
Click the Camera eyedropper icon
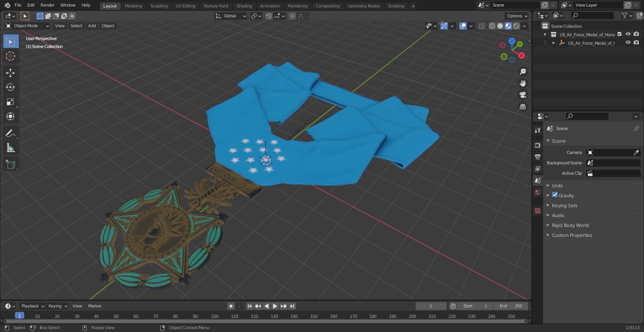point(636,153)
